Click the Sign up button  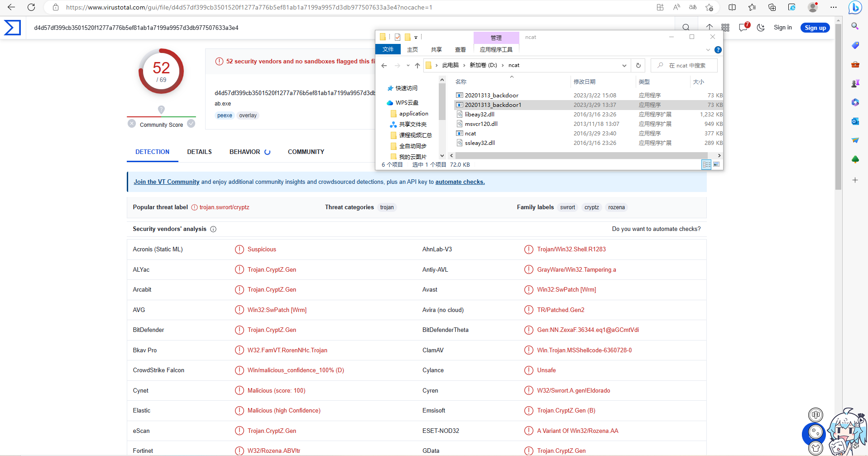pos(815,28)
